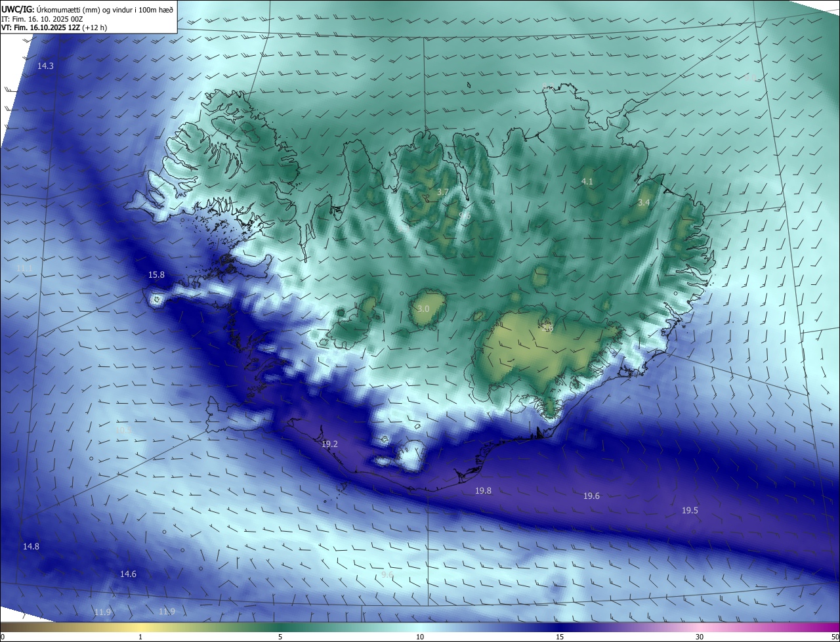
Task: Click the color scale tick label 1
Action: coord(140,637)
